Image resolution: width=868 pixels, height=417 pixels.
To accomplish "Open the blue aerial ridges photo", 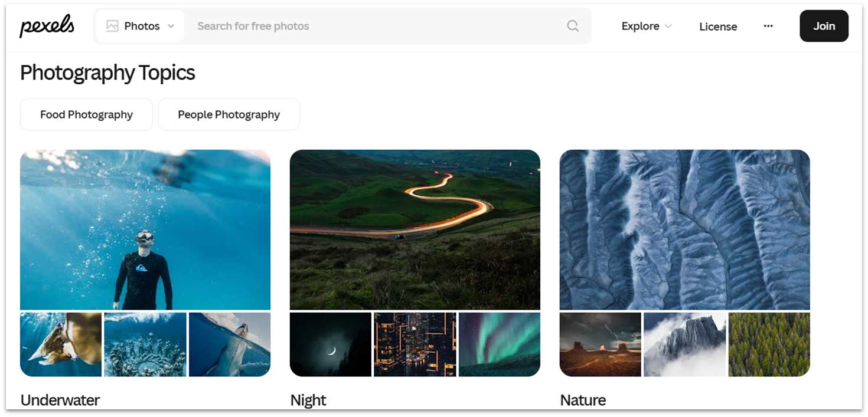I will click(x=684, y=229).
